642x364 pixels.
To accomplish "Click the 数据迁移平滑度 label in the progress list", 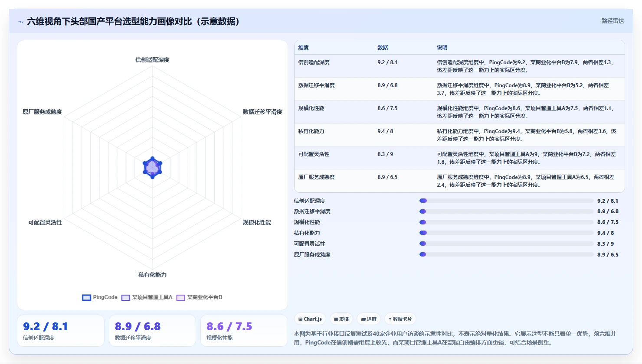I will click(x=312, y=211).
